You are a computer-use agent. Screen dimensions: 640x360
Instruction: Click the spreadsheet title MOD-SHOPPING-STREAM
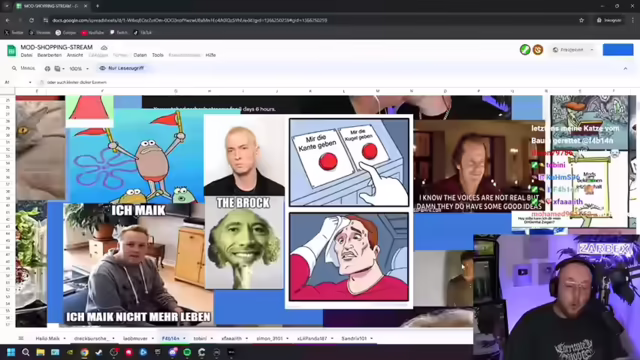coord(57,47)
